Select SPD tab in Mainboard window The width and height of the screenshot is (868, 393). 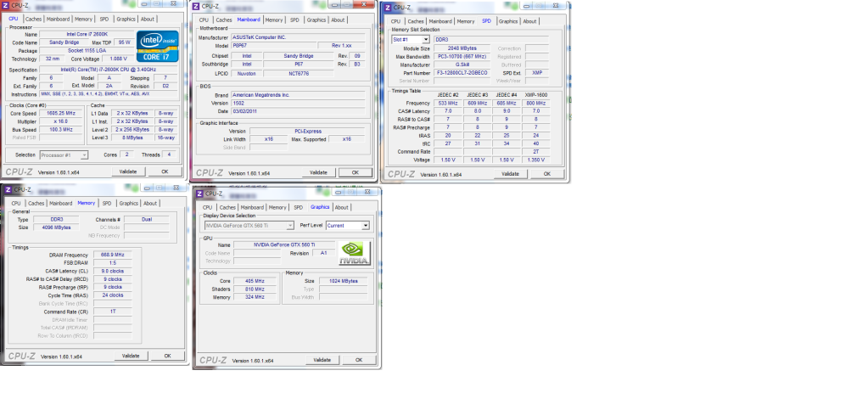(x=294, y=20)
